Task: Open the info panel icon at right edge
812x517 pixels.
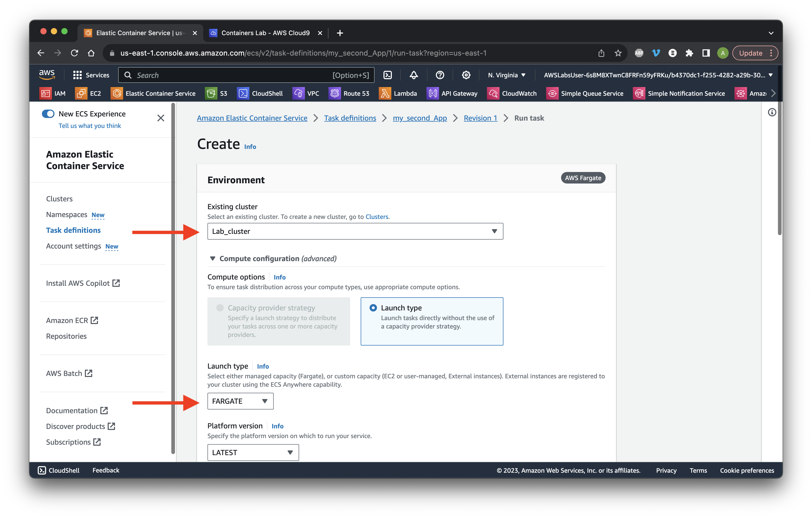Action: (772, 112)
